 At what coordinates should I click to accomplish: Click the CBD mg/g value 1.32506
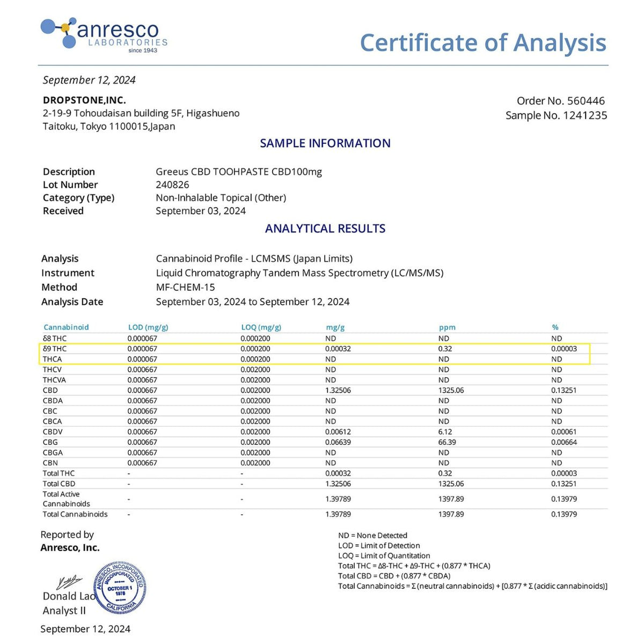pos(338,390)
